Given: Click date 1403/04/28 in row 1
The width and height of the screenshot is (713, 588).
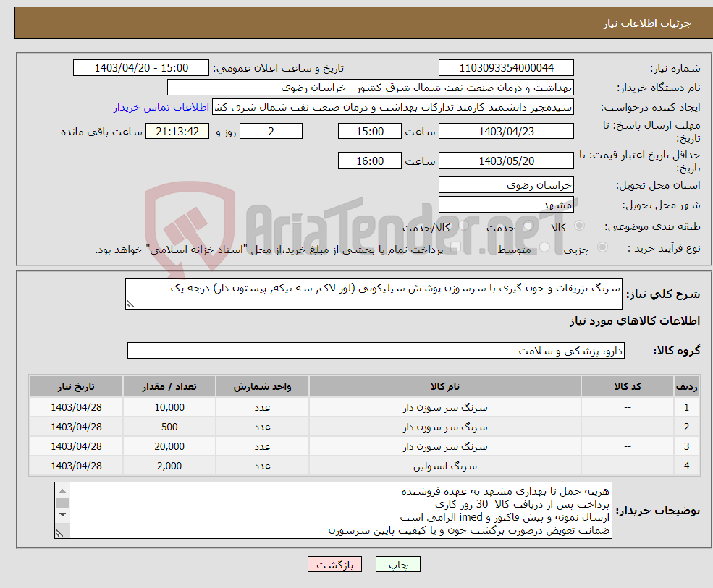Looking at the screenshot, I should (77, 408).
